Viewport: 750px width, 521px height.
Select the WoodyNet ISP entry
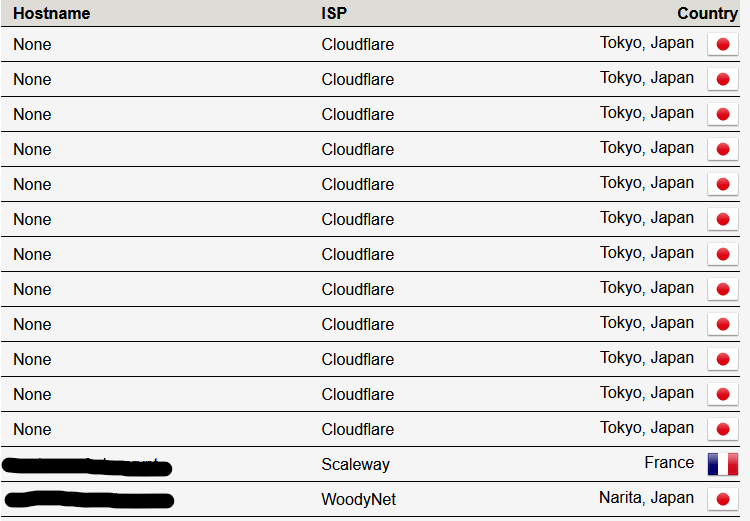click(359, 499)
